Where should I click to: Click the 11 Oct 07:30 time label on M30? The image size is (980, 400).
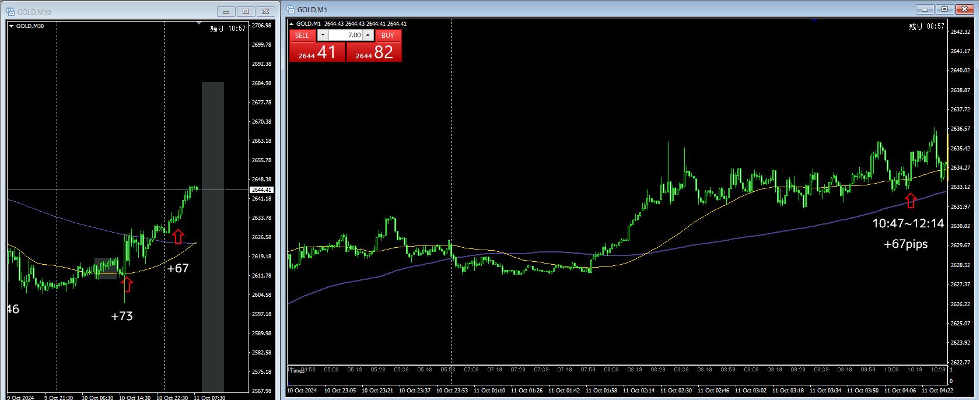[209, 398]
